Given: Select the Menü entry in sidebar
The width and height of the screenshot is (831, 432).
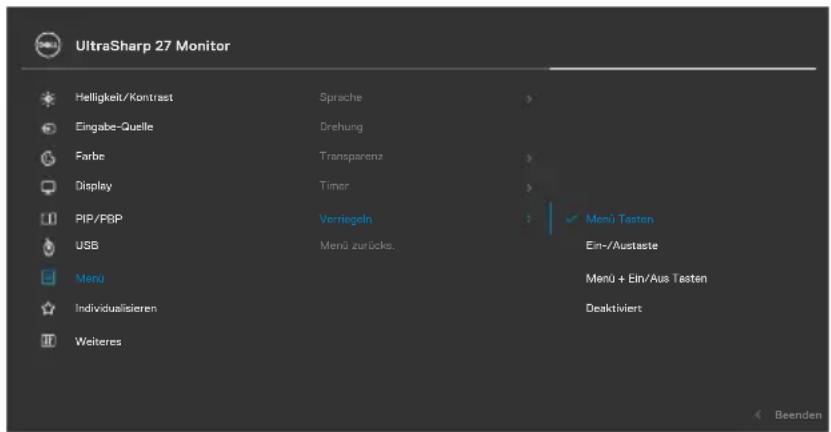Looking at the screenshot, I should (90, 278).
